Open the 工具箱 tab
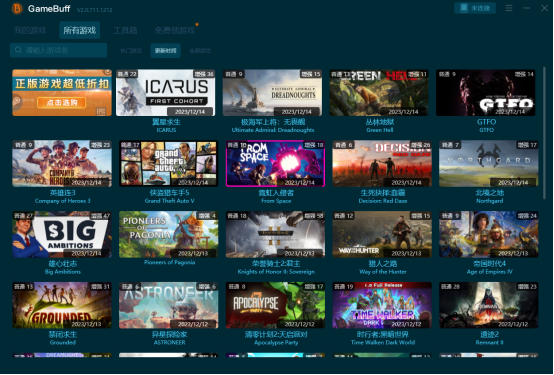The image size is (554, 375). 125,30
